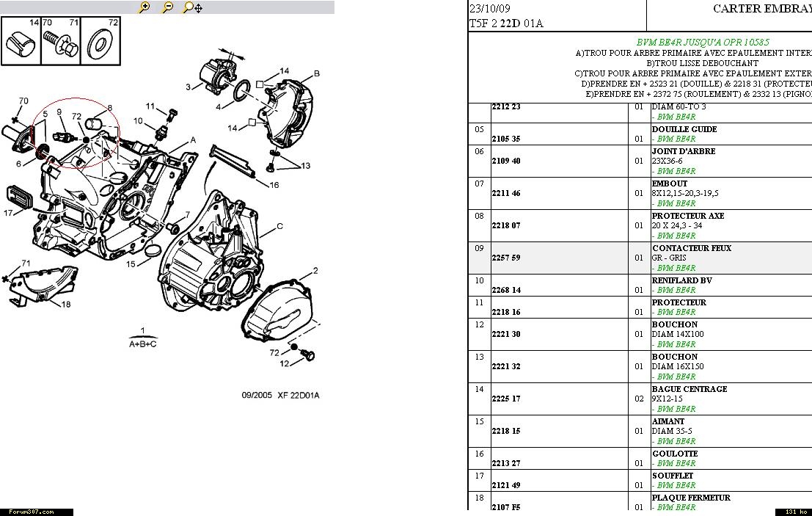The height and width of the screenshot is (516, 812).
Task: Click callout number 18 by the plate
Action: click(x=66, y=304)
